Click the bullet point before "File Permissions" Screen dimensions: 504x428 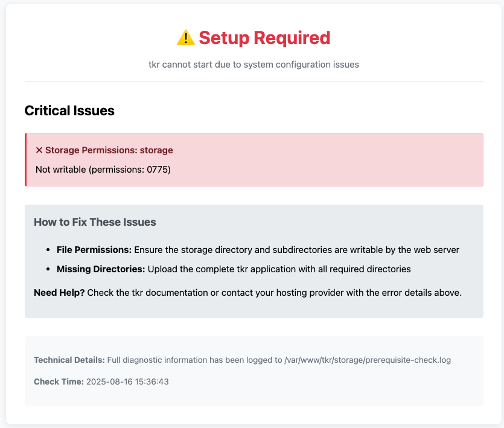pyautogui.click(x=49, y=249)
